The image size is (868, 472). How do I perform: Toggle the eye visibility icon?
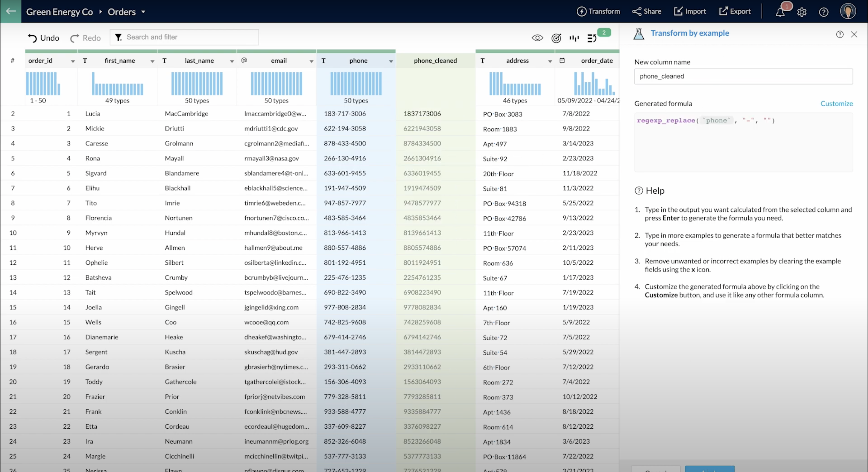537,38
